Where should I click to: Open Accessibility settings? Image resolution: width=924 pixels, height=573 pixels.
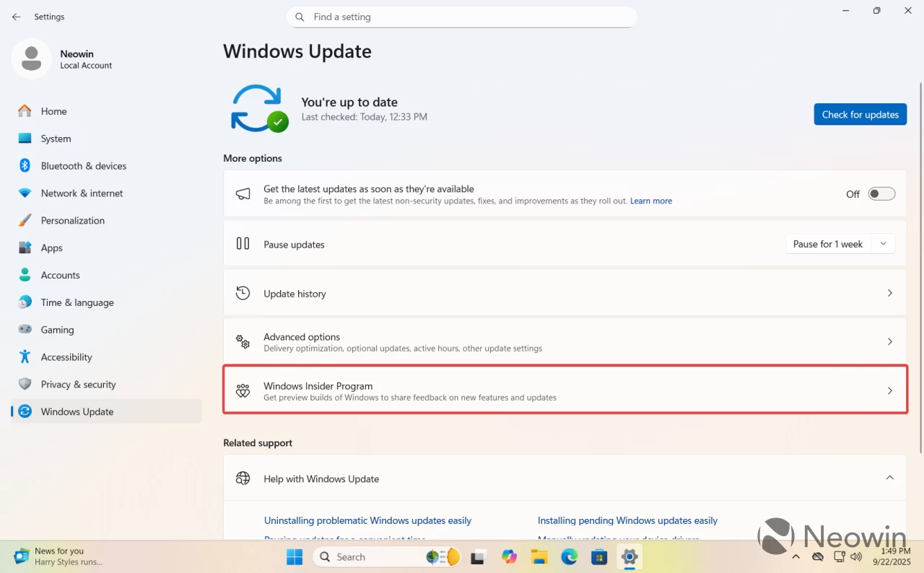66,357
